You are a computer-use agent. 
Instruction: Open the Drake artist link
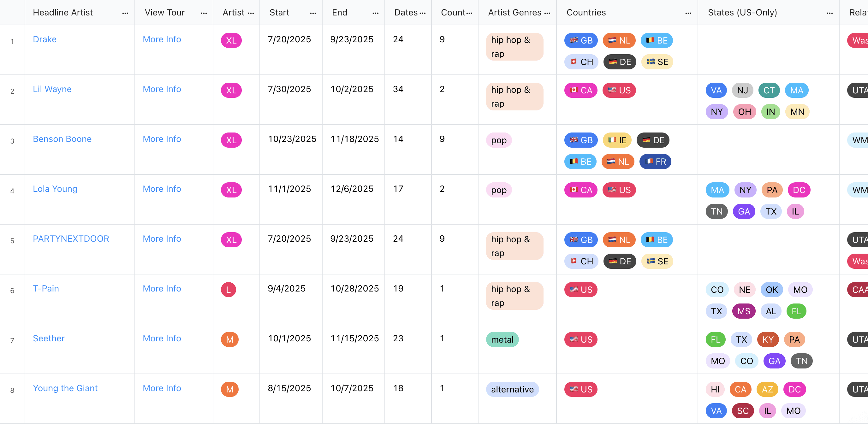pos(45,39)
